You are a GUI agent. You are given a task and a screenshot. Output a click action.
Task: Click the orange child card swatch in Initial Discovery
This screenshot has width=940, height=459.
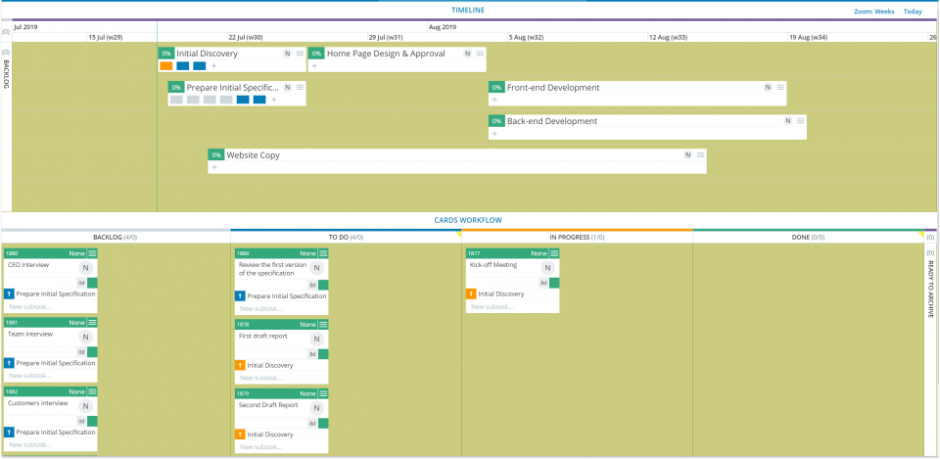tap(166, 66)
